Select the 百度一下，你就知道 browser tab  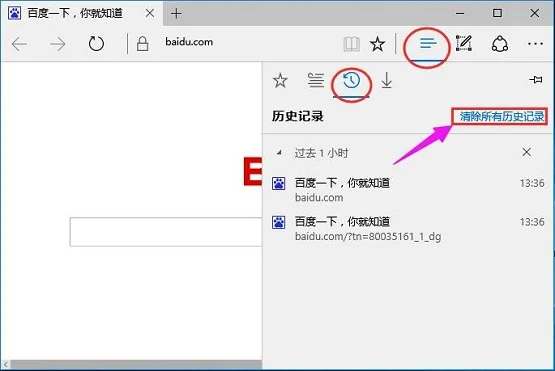pyautogui.click(x=81, y=13)
